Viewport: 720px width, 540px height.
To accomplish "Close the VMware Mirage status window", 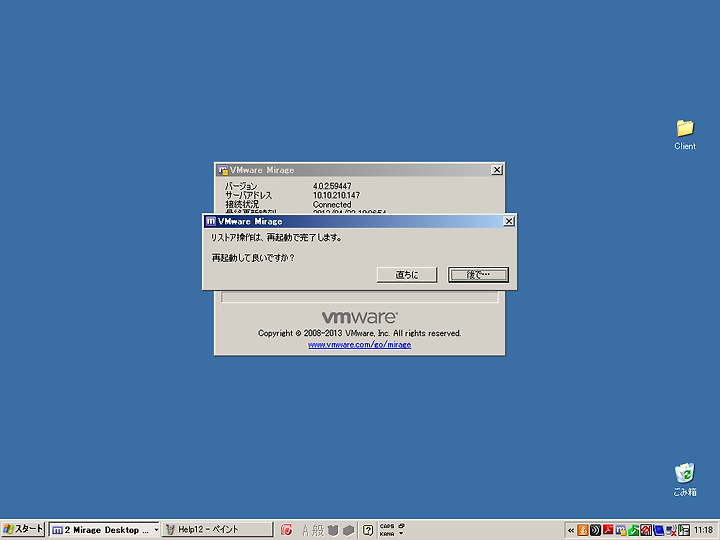I will point(497,170).
